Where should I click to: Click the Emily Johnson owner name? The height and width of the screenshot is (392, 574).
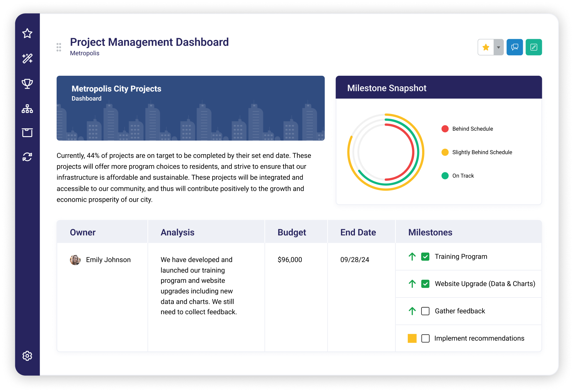click(108, 260)
